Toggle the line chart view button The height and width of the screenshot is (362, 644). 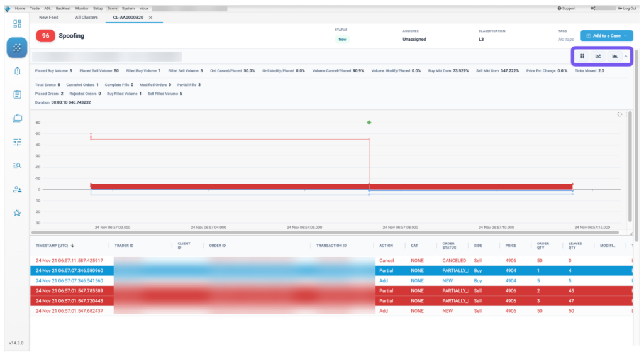click(x=598, y=56)
